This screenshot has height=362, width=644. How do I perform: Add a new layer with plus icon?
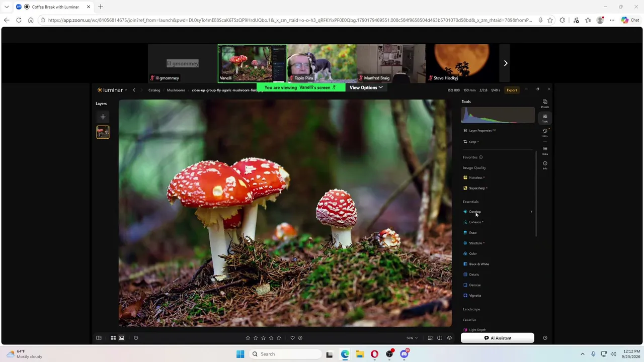103,117
